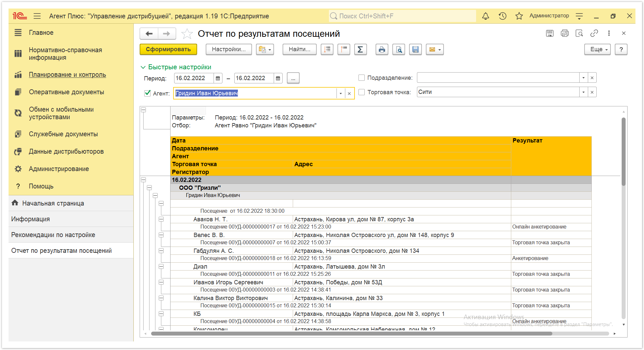644x350 pixels.
Task: Add report to favorites star
Action: point(187,33)
